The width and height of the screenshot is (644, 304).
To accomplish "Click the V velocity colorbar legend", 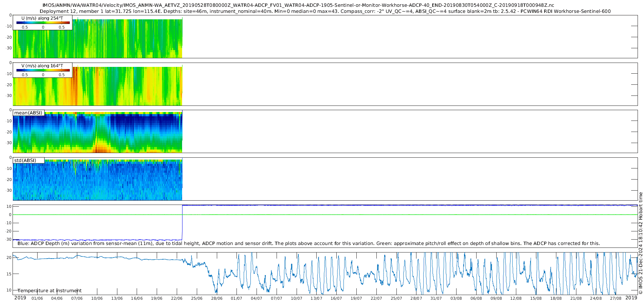I will pyautogui.click(x=43, y=70).
